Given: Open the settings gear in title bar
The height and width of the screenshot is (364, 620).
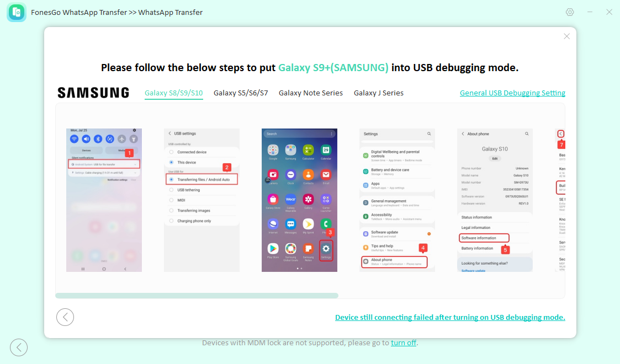Looking at the screenshot, I should tap(569, 12).
